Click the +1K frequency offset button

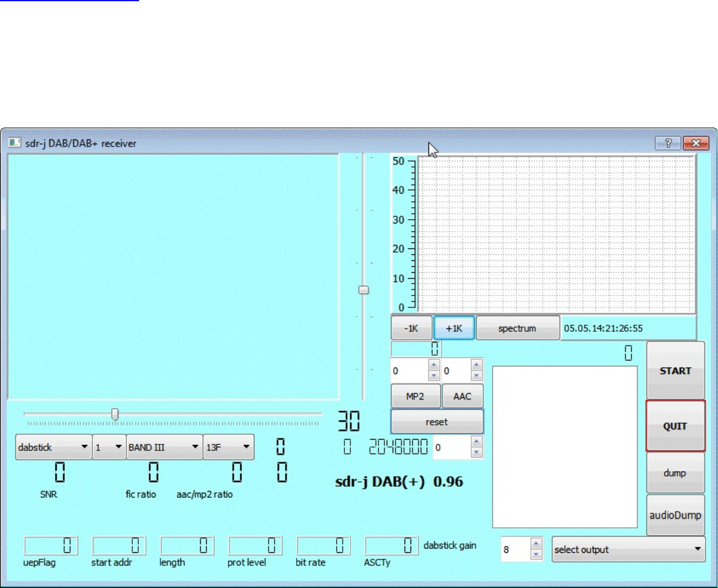pyautogui.click(x=454, y=328)
